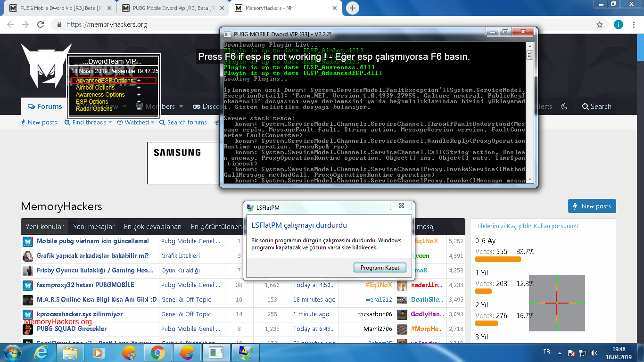Open poll 'Hilelerimizi Kaç yıldır Kullanıyorsunuz?'
The width and height of the screenshot is (644, 362).
(x=527, y=226)
